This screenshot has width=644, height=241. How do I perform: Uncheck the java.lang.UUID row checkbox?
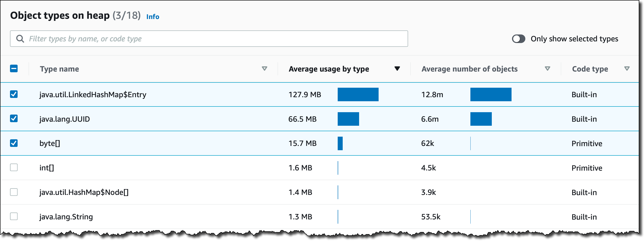14,118
